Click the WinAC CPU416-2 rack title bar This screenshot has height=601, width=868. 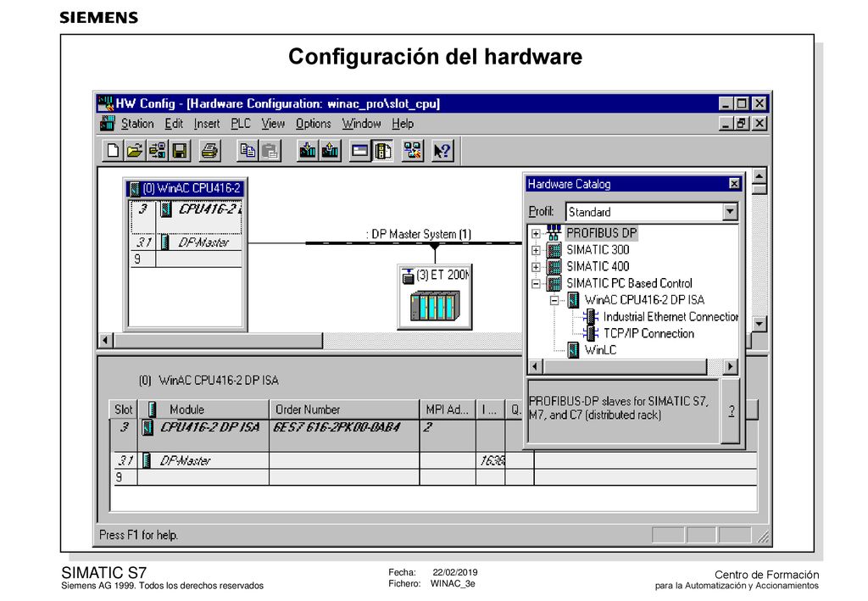(186, 188)
